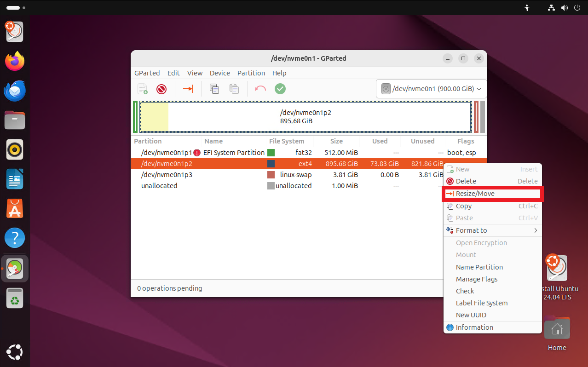Expand the Format to submenu
Viewport: 588px width, 367px height.
coord(492,230)
